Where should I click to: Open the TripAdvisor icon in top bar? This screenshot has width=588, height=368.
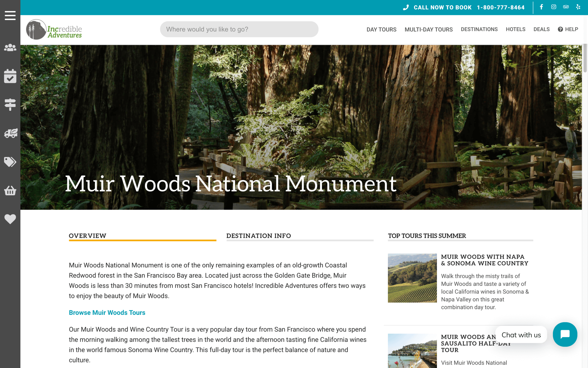click(566, 7)
